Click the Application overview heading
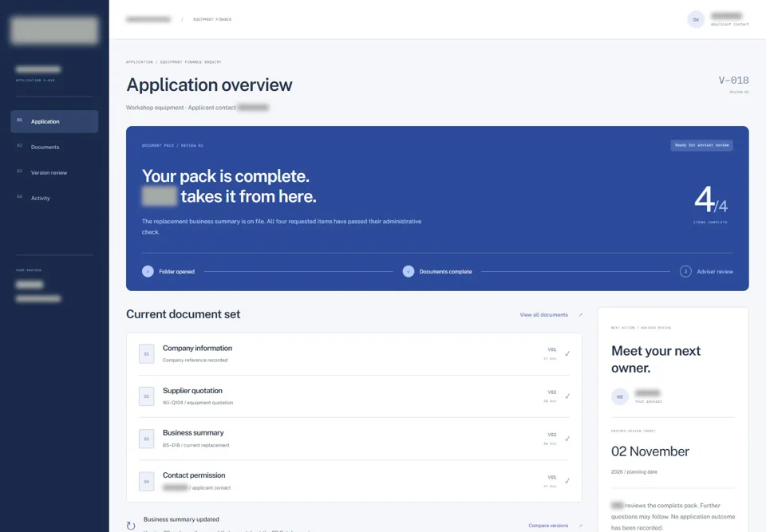This screenshot has height=532, width=766. (x=209, y=85)
